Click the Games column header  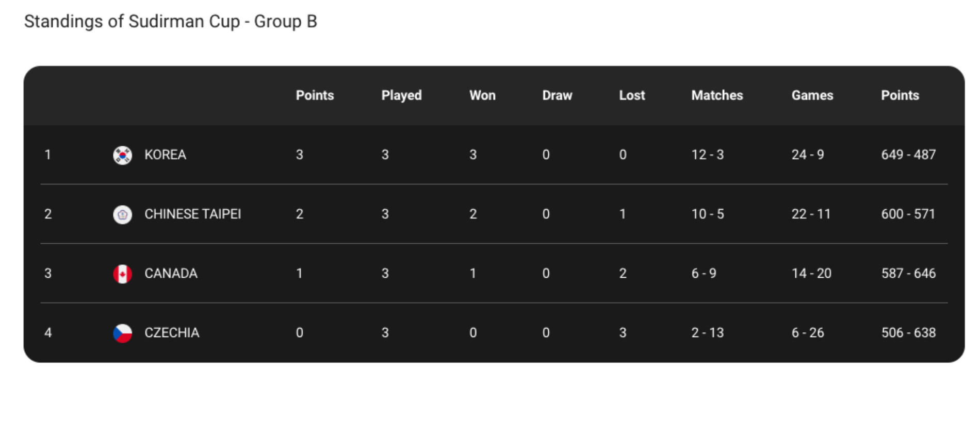coord(812,95)
